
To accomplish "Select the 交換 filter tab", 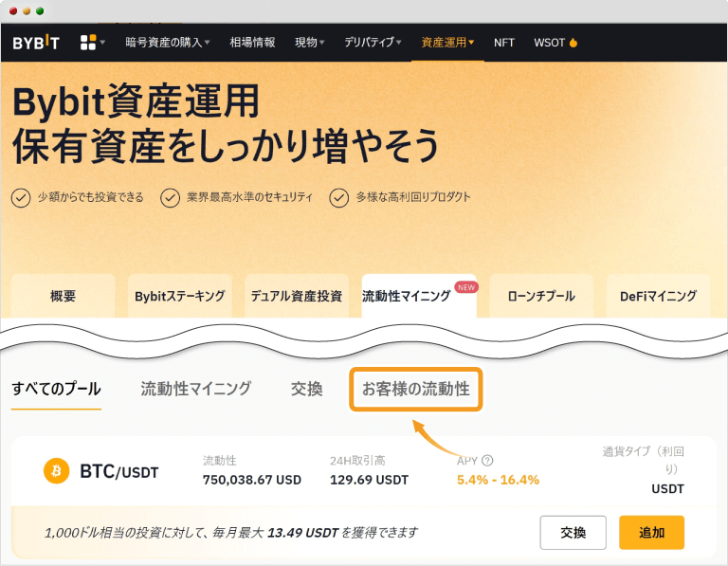I will [307, 389].
